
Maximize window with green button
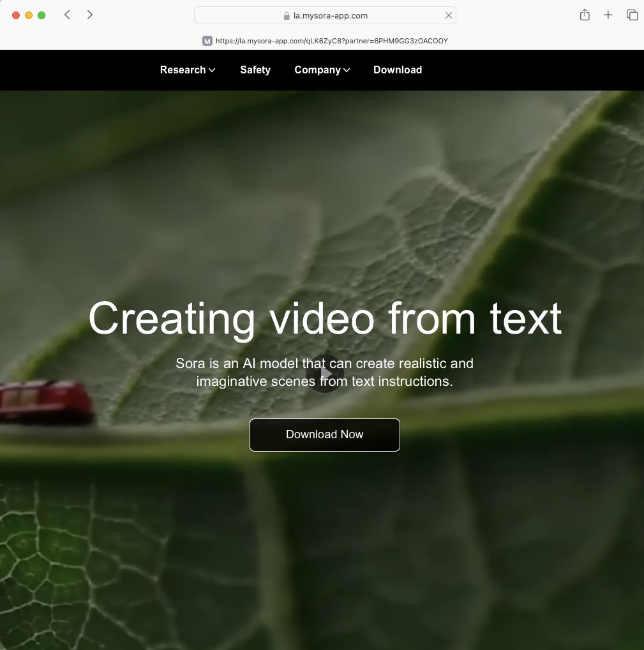coord(41,15)
